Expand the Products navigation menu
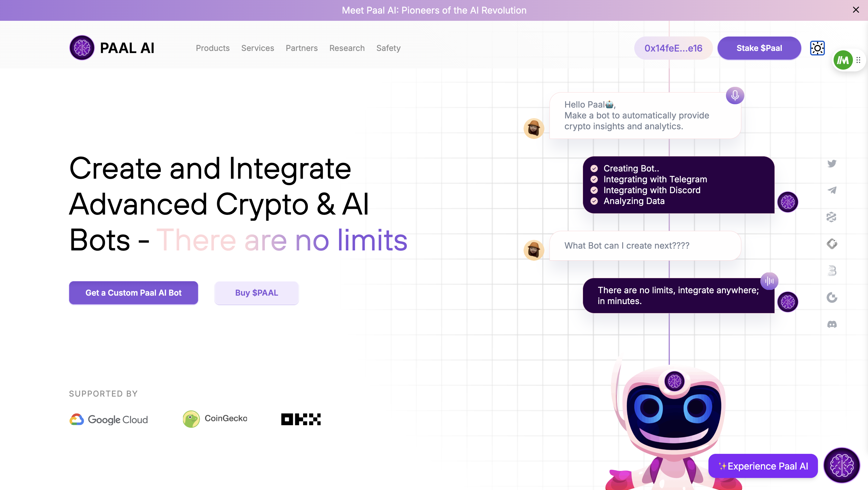The height and width of the screenshot is (490, 868). pyautogui.click(x=213, y=48)
